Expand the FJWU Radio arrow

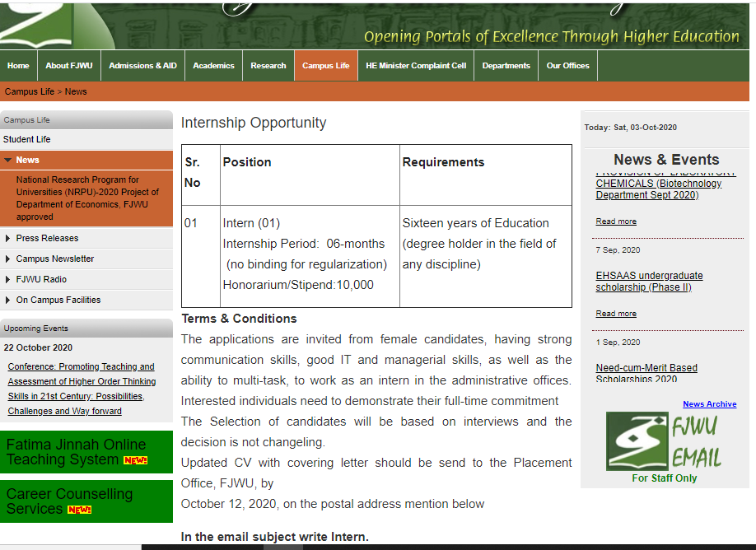[7, 280]
